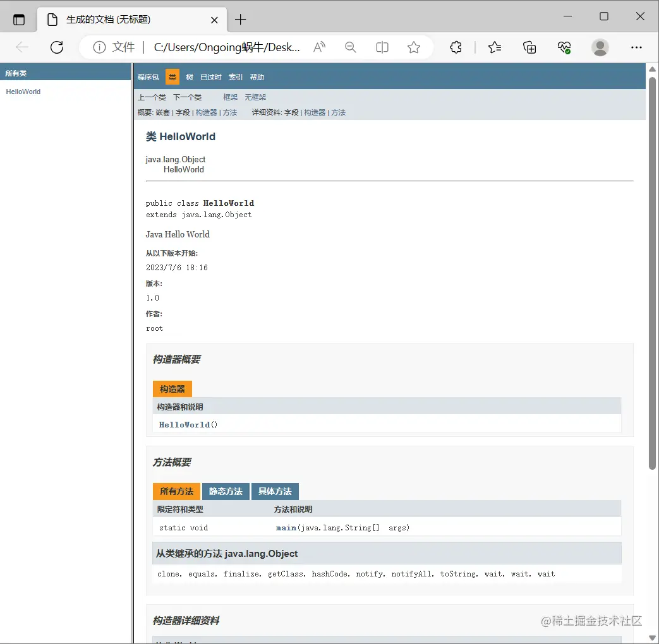Click the vertical scrollbar thumb
The height and width of the screenshot is (644, 659).
pos(652,273)
